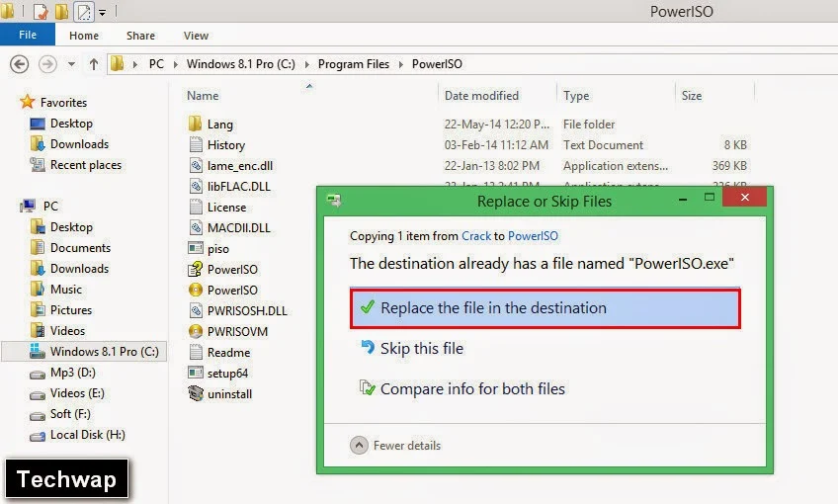Select the PWRISOVM application icon
The image size is (838, 504).
pyautogui.click(x=196, y=331)
